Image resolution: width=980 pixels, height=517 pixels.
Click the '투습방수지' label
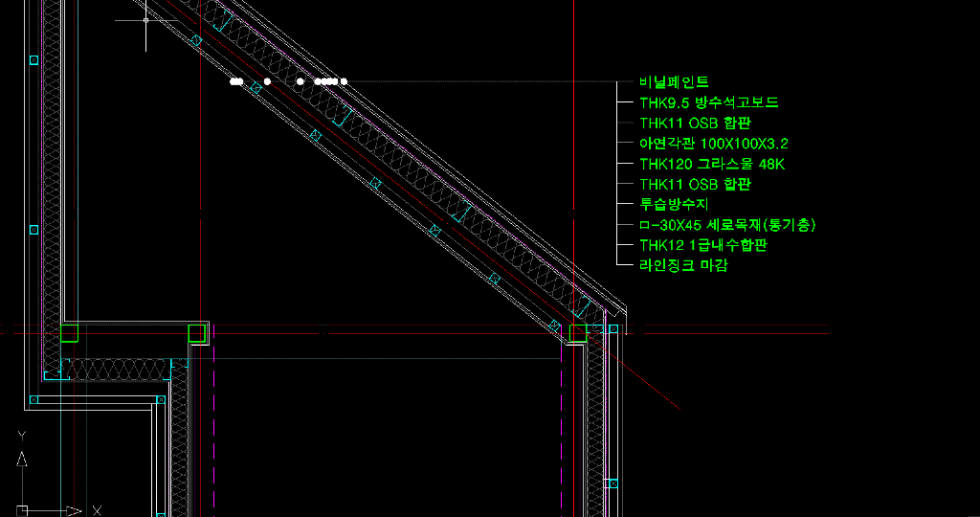674,204
